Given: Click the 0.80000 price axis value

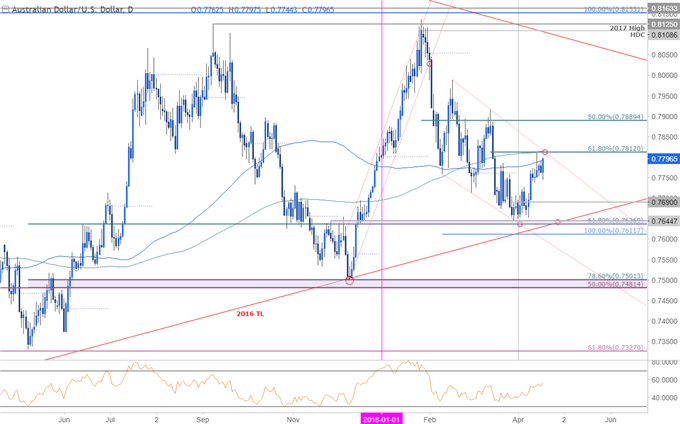Looking at the screenshot, I should tap(664, 75).
